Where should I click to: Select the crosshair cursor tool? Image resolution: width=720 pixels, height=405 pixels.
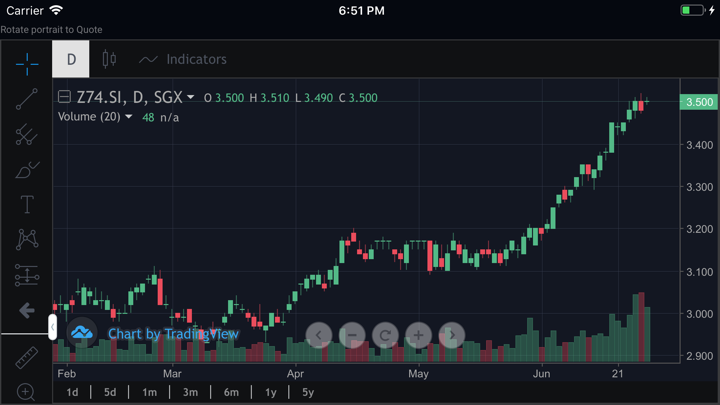pos(27,63)
